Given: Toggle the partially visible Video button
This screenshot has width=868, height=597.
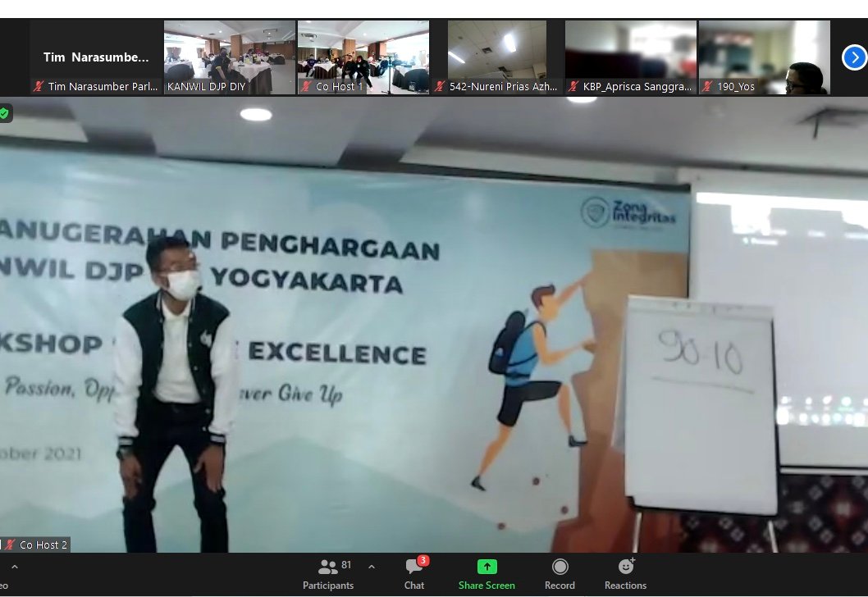Looking at the screenshot, I should [3, 585].
